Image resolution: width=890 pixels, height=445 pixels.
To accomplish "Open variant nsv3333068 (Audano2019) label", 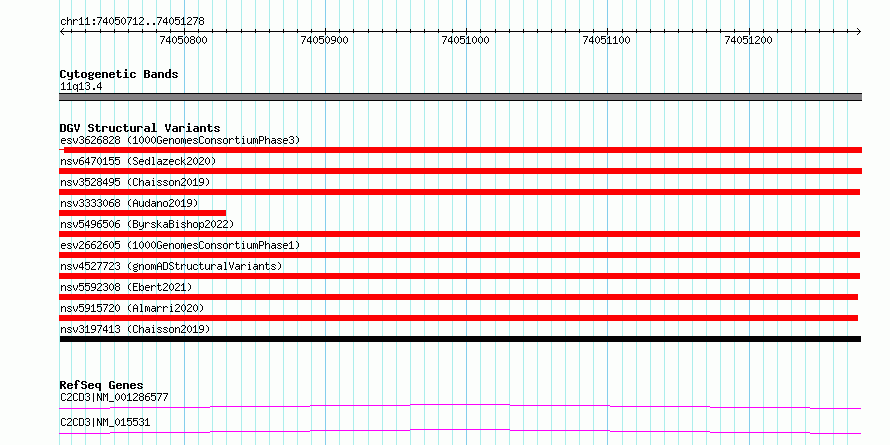I will 129,203.
